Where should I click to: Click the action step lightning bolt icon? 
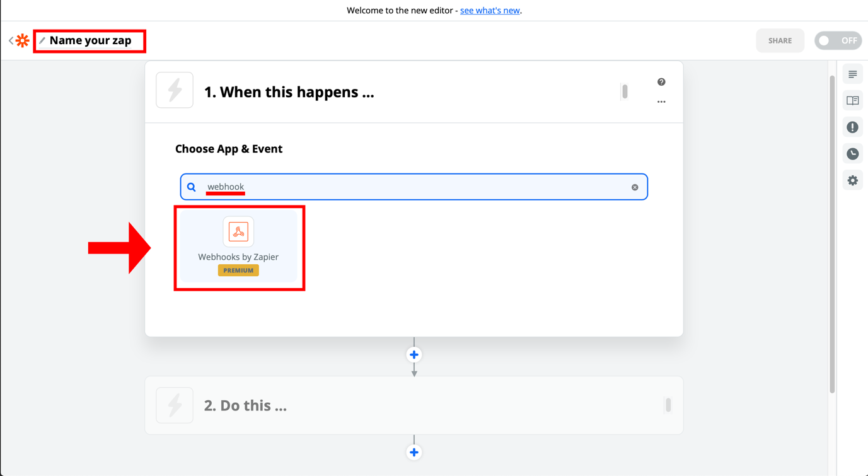tap(175, 405)
